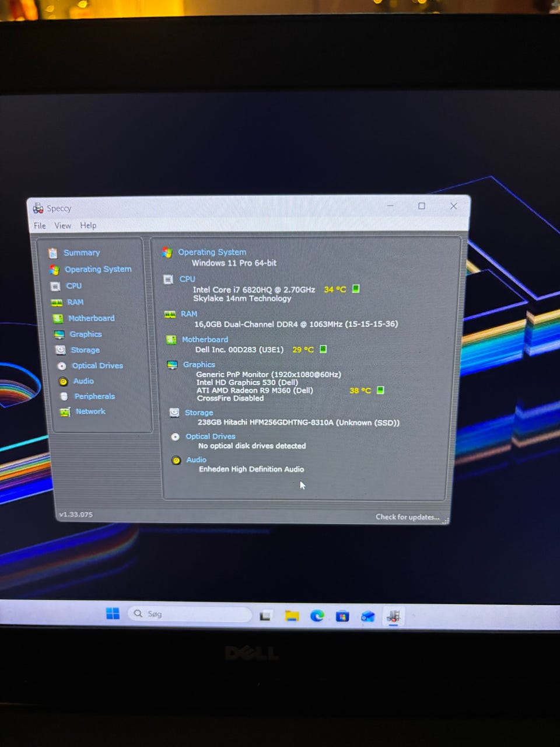560x747 pixels.
Task: Select the Motherboard icon in sidebar
Action: coord(58,318)
